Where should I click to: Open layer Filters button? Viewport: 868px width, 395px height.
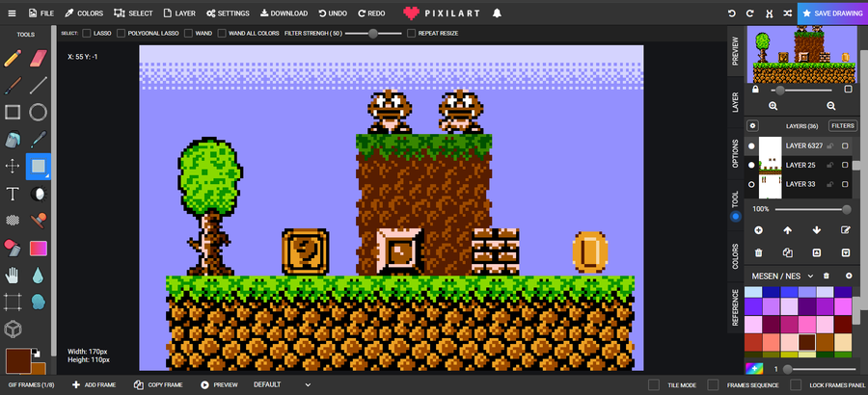(x=843, y=125)
